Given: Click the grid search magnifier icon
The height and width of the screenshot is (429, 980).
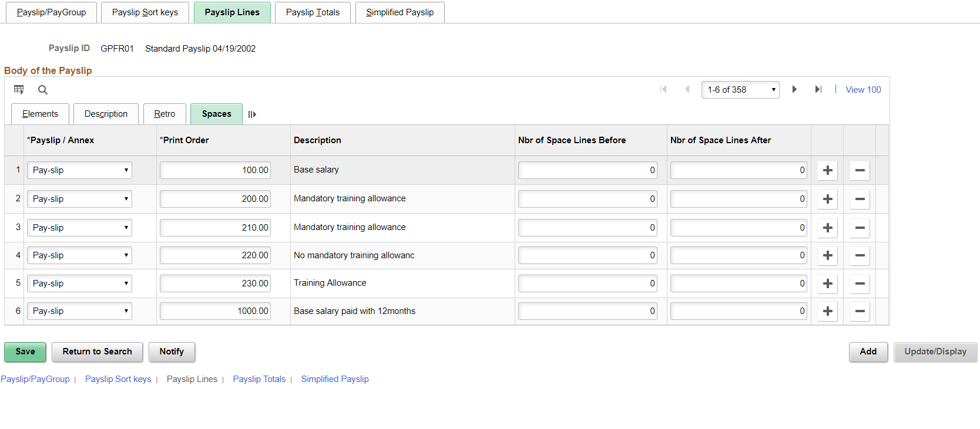Looking at the screenshot, I should coord(43,90).
